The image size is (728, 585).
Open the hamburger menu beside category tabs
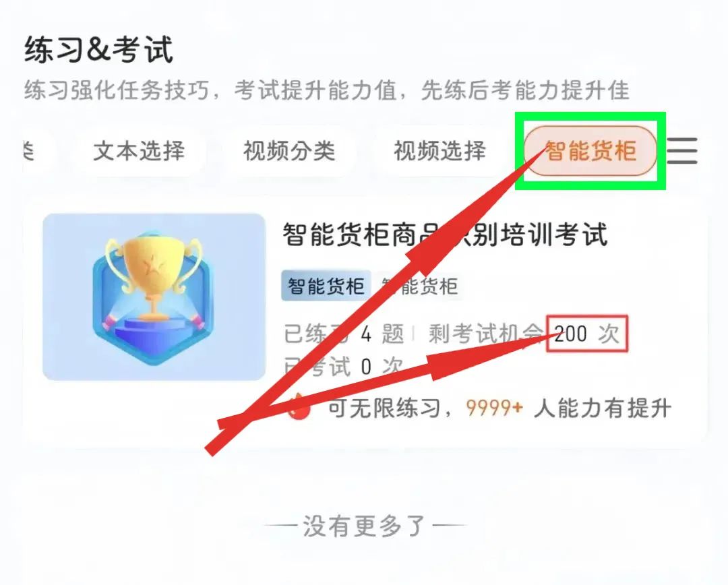[x=682, y=150]
